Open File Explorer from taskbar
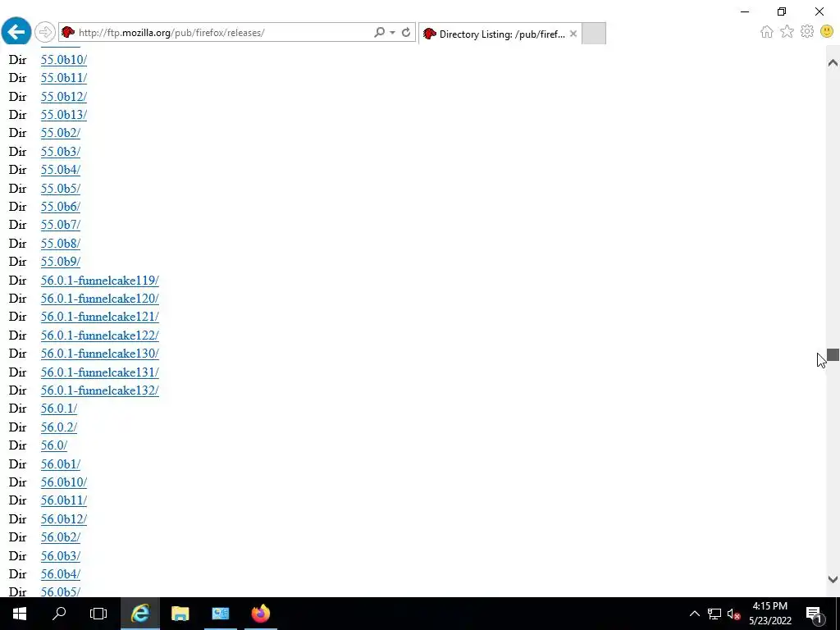The width and height of the screenshot is (840, 630). [180, 614]
